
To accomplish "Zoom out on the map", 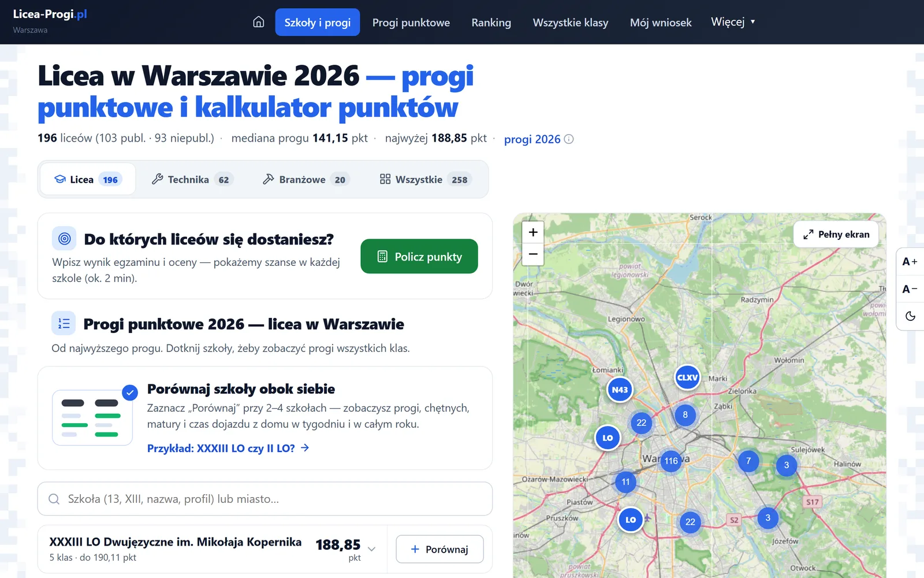I will (533, 254).
